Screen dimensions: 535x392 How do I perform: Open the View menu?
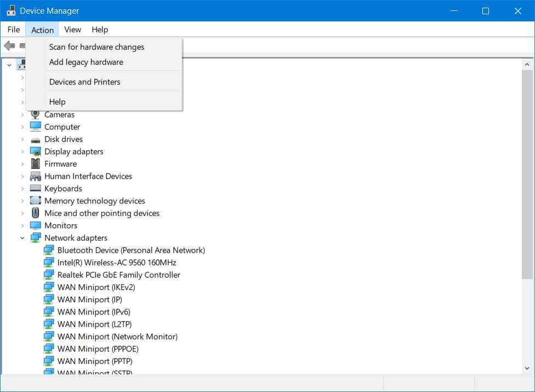73,30
